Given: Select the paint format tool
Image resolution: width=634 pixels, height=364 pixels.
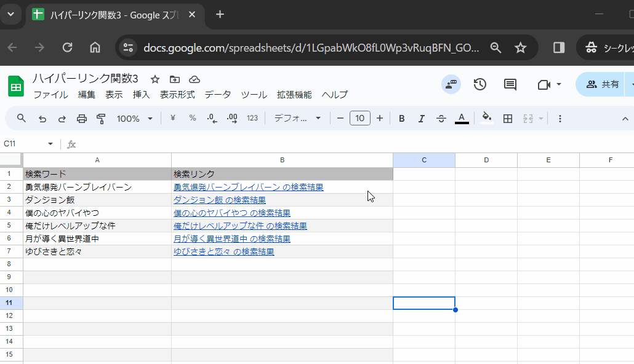Looking at the screenshot, I should [x=101, y=119].
